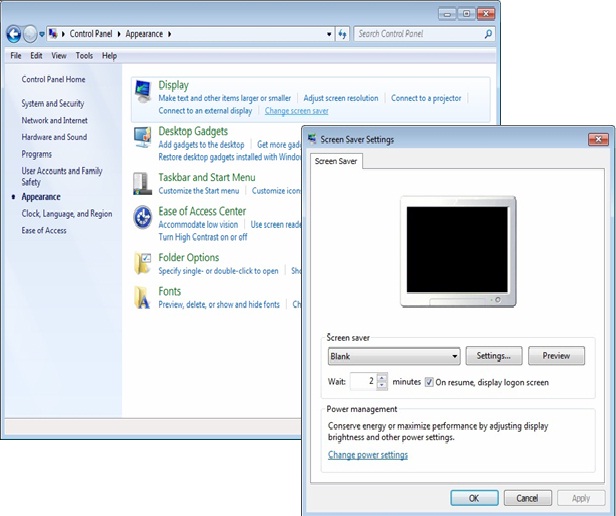Click the Refresh button beside address bar
The image size is (616, 516).
point(343,34)
